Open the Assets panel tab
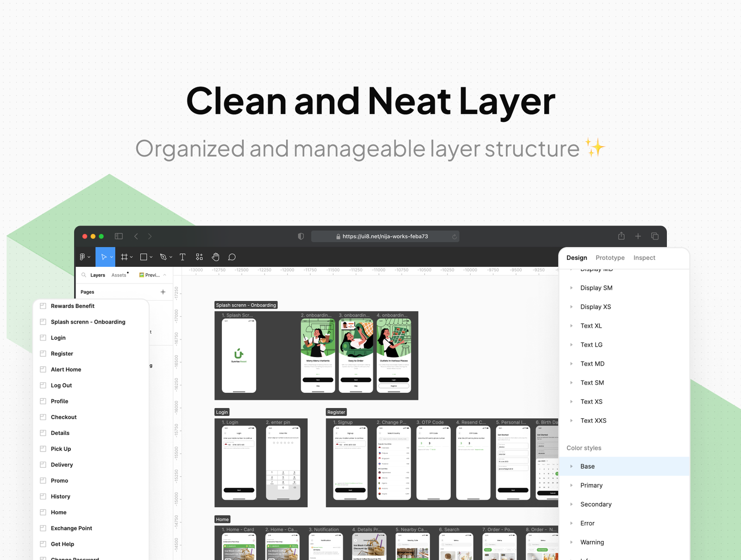Viewport: 741px width, 560px height. [119, 275]
